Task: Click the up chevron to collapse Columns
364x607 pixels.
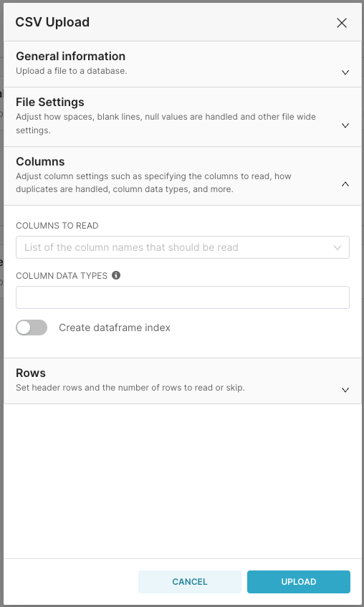Action: click(x=345, y=184)
